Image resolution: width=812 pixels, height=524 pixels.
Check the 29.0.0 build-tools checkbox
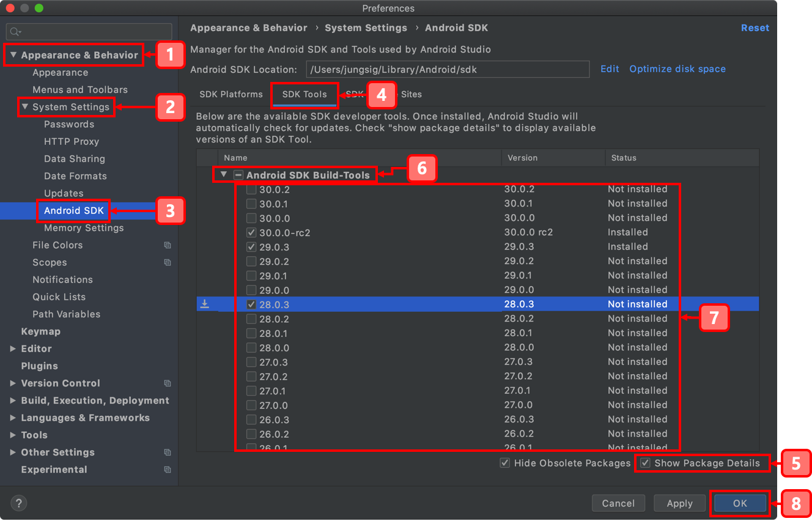point(251,290)
